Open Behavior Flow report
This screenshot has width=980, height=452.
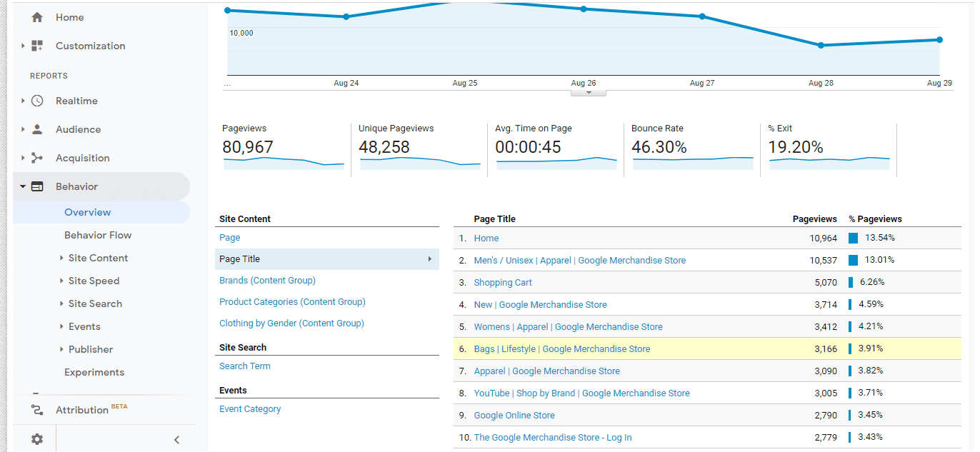pyautogui.click(x=98, y=235)
